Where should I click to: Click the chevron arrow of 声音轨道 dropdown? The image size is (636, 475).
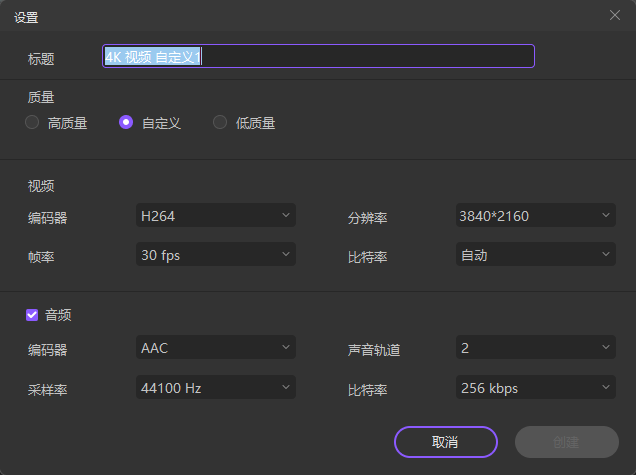(x=606, y=347)
